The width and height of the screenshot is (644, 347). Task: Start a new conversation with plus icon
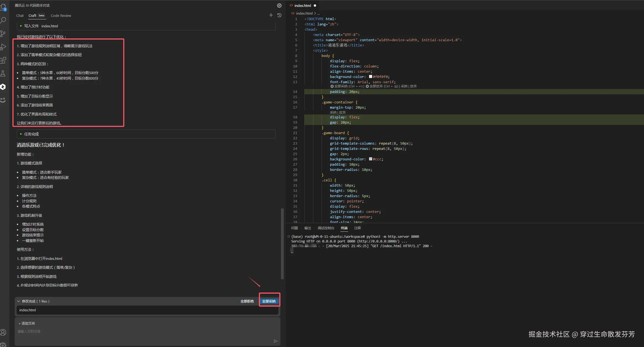coord(271,15)
